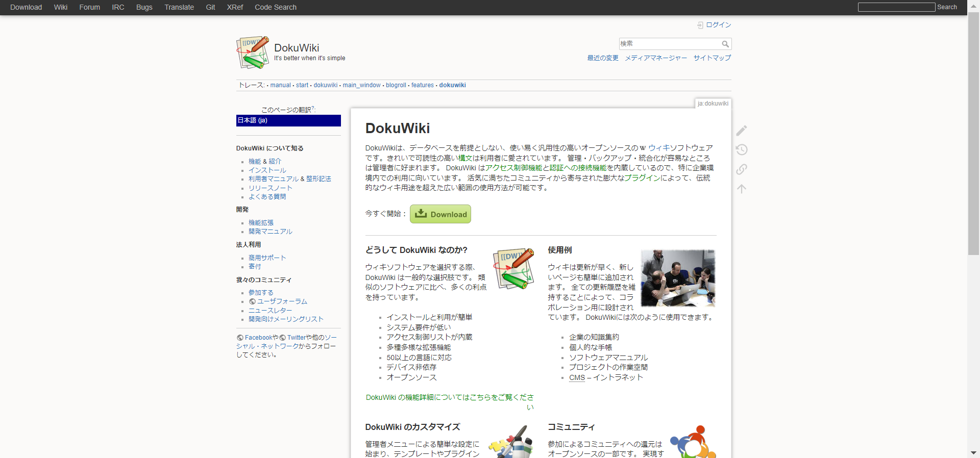This screenshot has width=980, height=458.
Task: Click main_window in the breadcrumb trace
Action: pos(361,85)
